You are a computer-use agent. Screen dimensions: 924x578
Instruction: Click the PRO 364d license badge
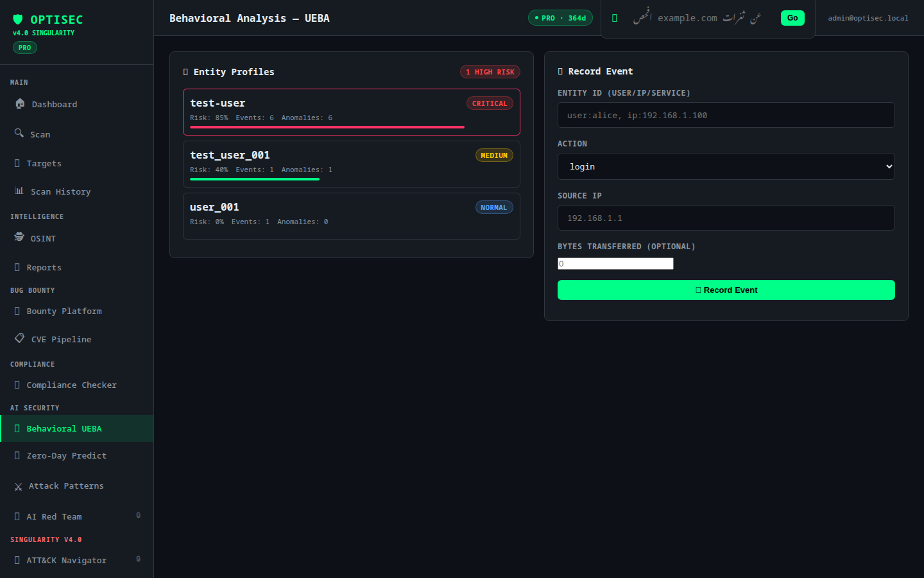pos(560,18)
